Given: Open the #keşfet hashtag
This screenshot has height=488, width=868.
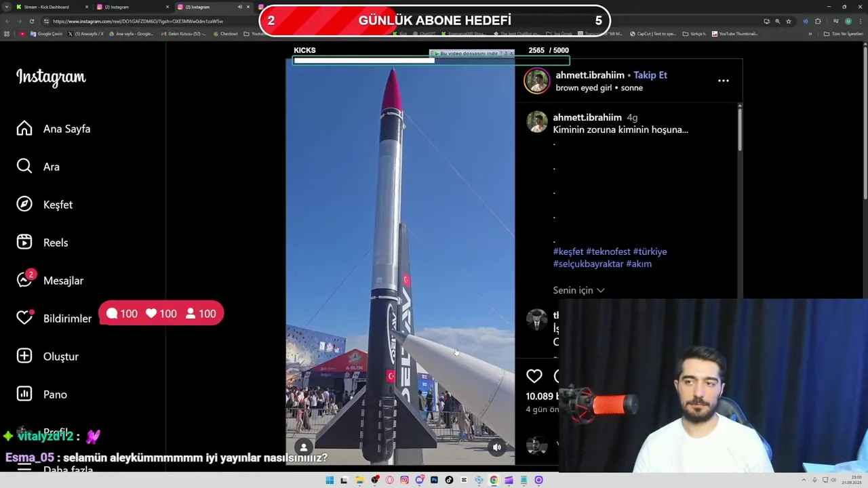Looking at the screenshot, I should click(x=568, y=251).
